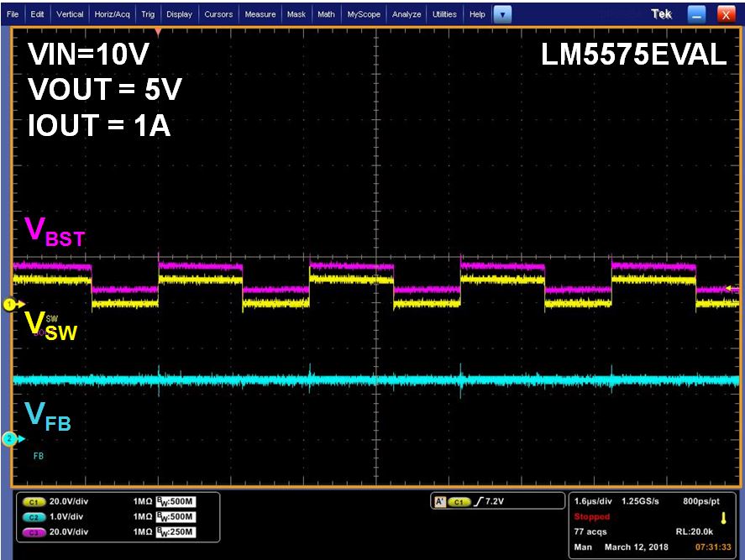The height and width of the screenshot is (560, 745).
Task: Minimize the Tek oscilloscope window
Action: (696, 15)
